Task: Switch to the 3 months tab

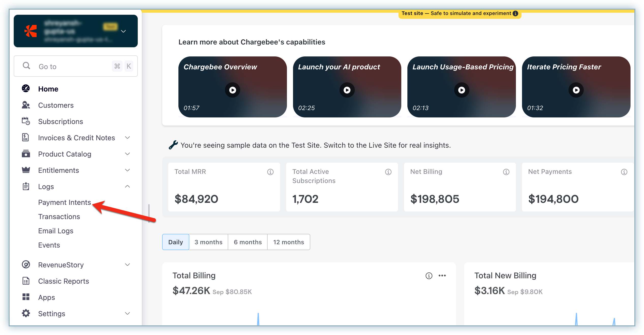Action: (208, 242)
